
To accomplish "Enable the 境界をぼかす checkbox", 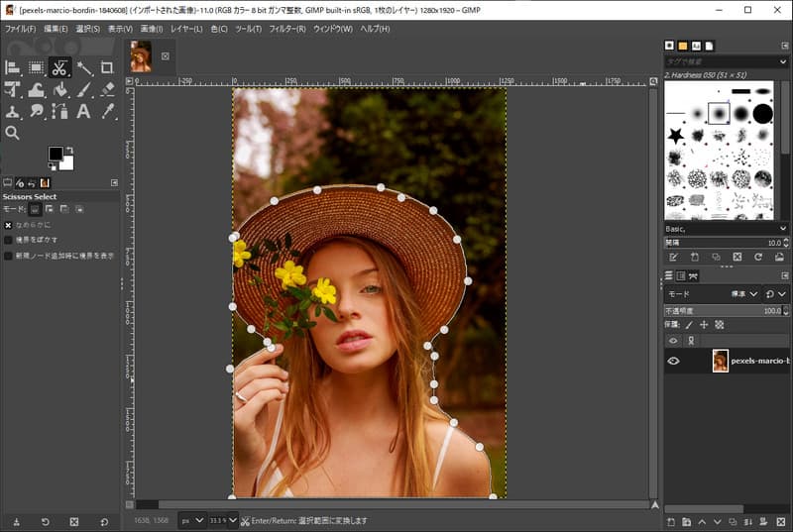I will 9,240.
